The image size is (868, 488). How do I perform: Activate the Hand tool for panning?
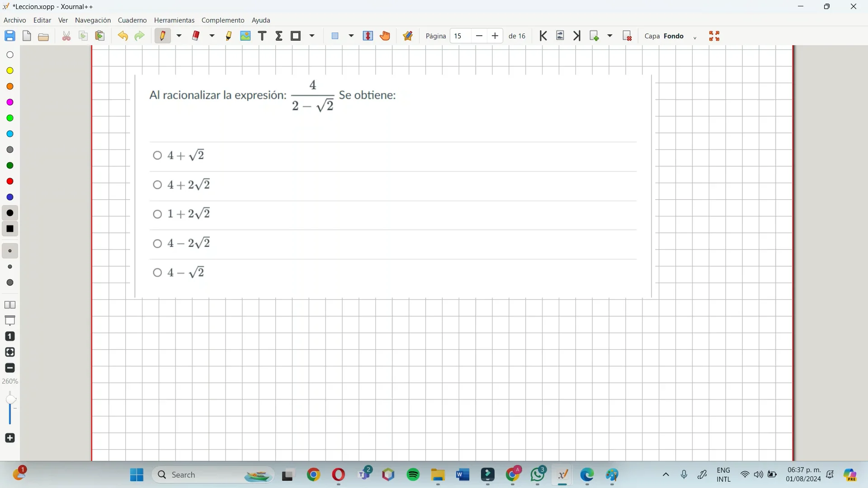pyautogui.click(x=385, y=36)
